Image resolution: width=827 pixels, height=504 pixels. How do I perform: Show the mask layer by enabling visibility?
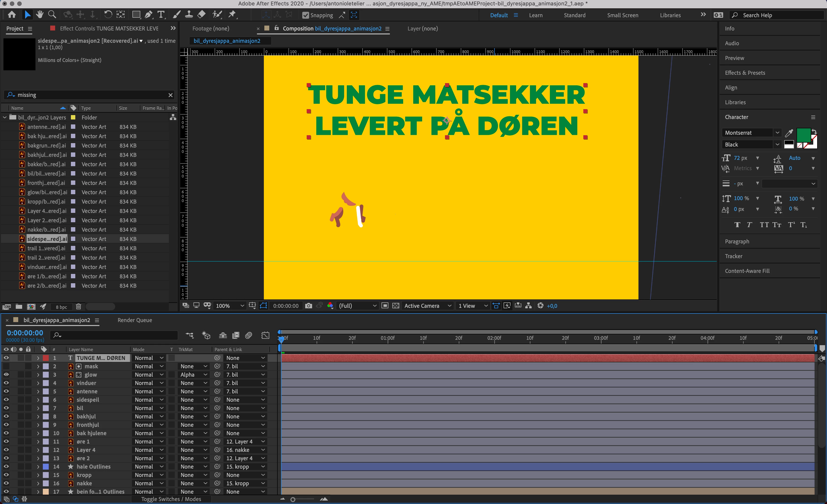pyautogui.click(x=6, y=366)
